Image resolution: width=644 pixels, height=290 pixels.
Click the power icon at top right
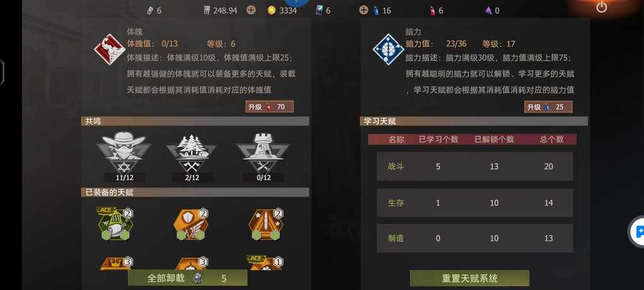601,7
